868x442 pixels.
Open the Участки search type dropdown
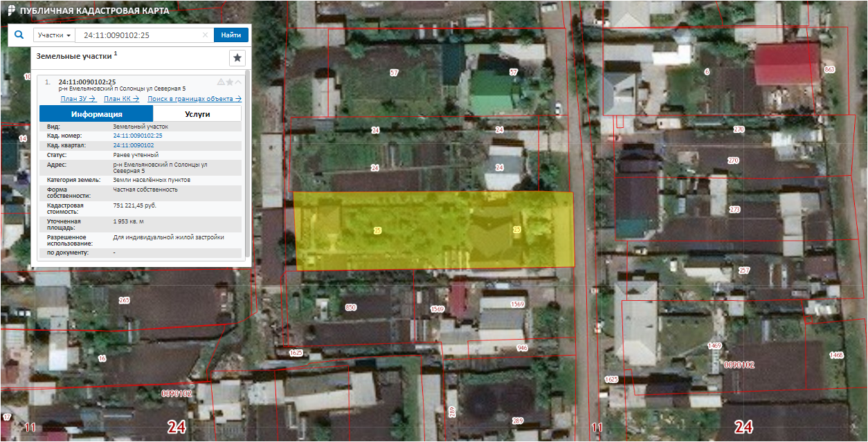[54, 35]
